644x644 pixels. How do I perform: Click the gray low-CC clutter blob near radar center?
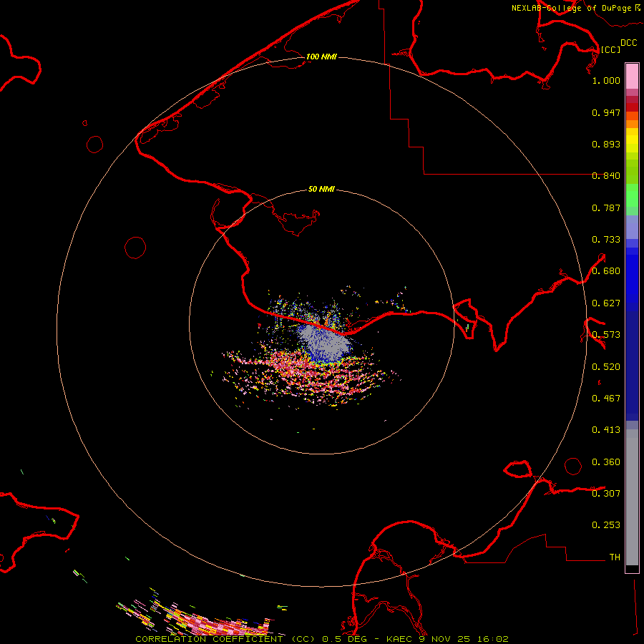click(326, 342)
